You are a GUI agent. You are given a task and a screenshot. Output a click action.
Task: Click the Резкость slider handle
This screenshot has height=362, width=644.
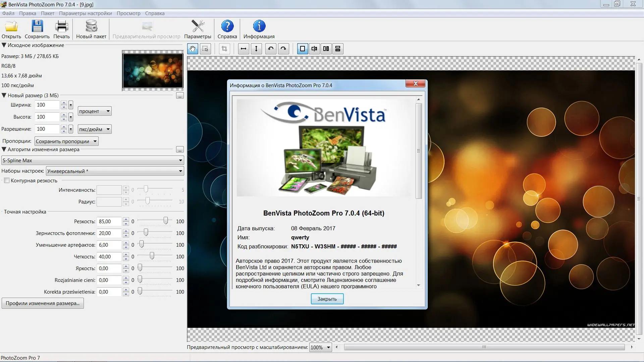[x=166, y=221]
